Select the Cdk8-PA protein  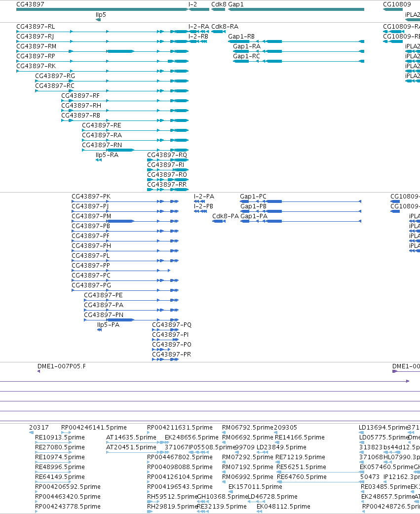pos(219,221)
